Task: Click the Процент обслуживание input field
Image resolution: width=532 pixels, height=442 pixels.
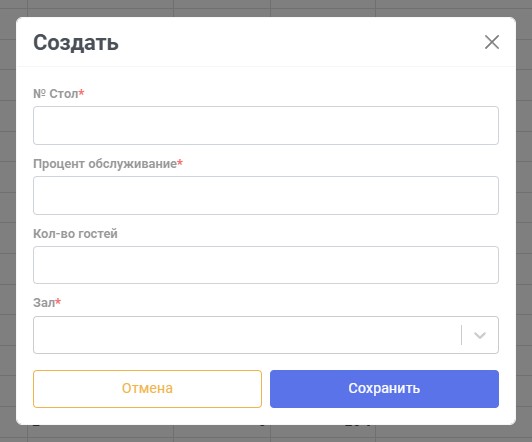Action: click(x=266, y=195)
